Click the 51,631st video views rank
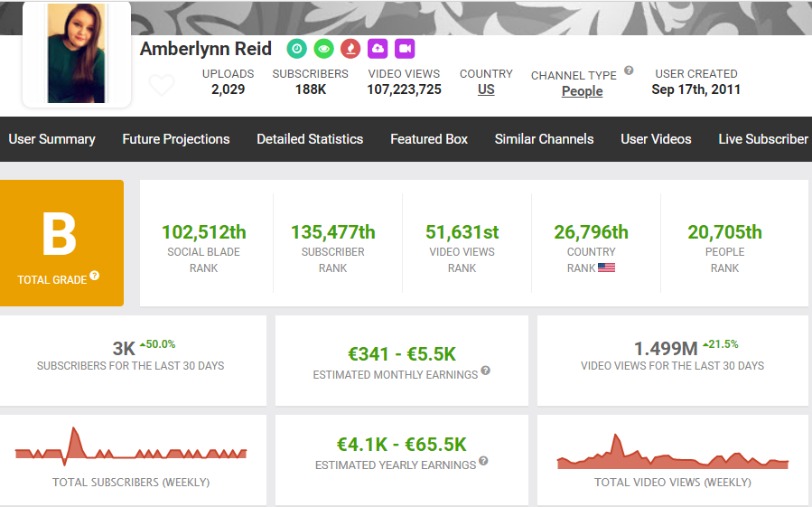This screenshot has width=812, height=507. pos(462,232)
